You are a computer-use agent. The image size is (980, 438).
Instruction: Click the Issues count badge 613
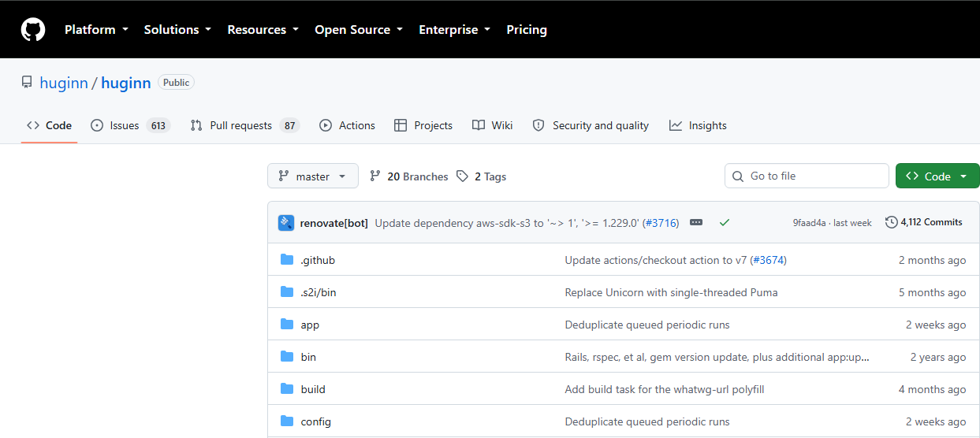click(x=158, y=125)
